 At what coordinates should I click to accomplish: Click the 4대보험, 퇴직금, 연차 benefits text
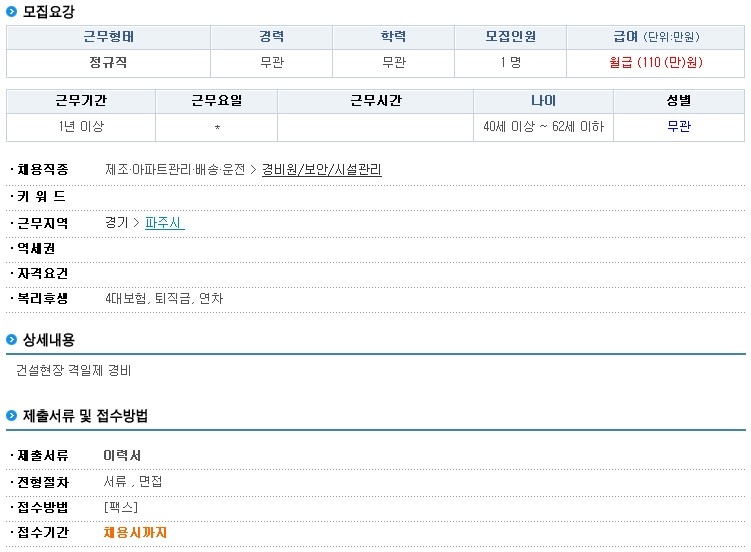click(164, 298)
